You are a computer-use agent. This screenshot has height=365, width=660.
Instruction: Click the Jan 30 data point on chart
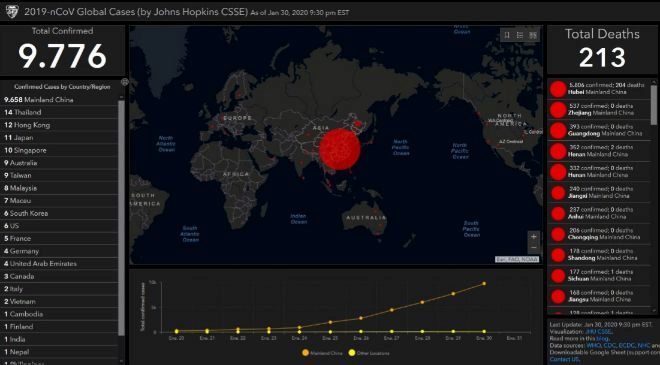484,284
